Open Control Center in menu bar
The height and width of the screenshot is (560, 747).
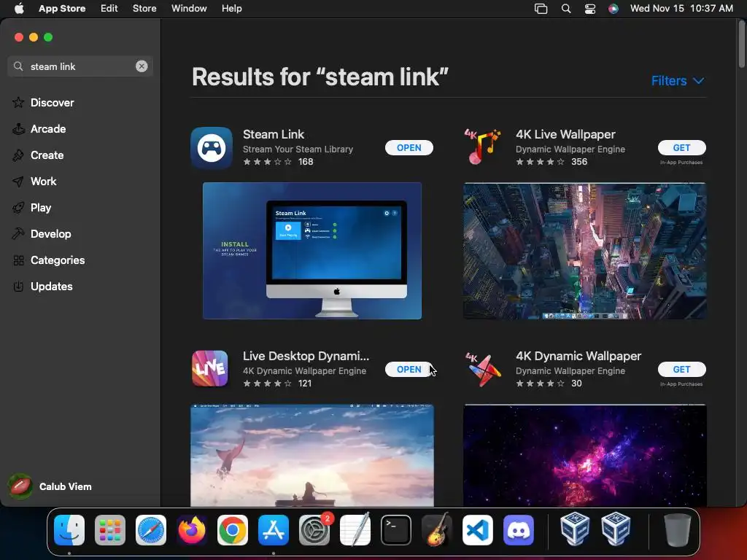pos(589,8)
